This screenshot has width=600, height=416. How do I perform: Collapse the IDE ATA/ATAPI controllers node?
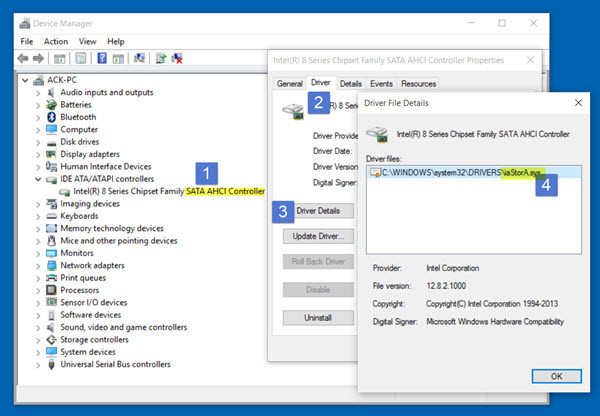tap(38, 179)
